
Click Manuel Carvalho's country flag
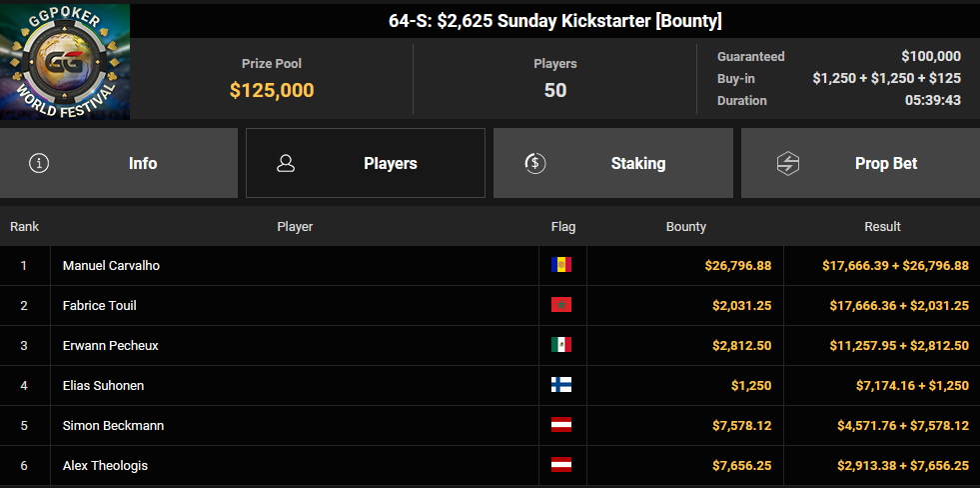tap(561, 265)
